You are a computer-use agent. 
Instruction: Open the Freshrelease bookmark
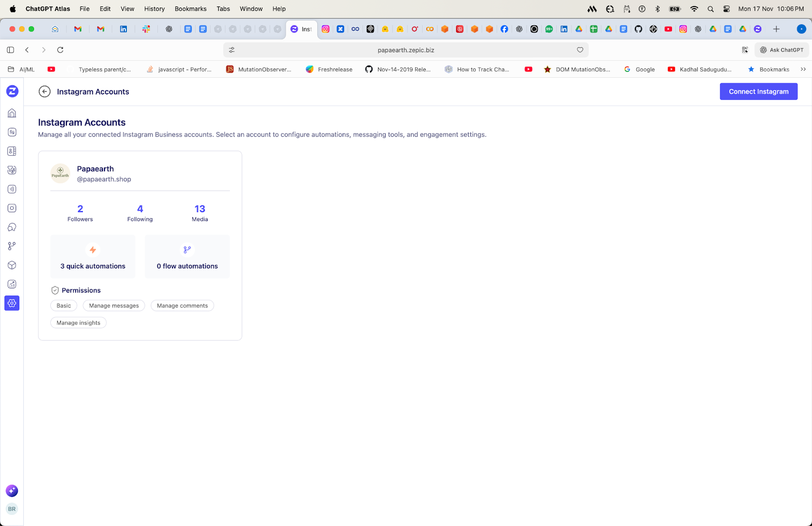click(329, 70)
